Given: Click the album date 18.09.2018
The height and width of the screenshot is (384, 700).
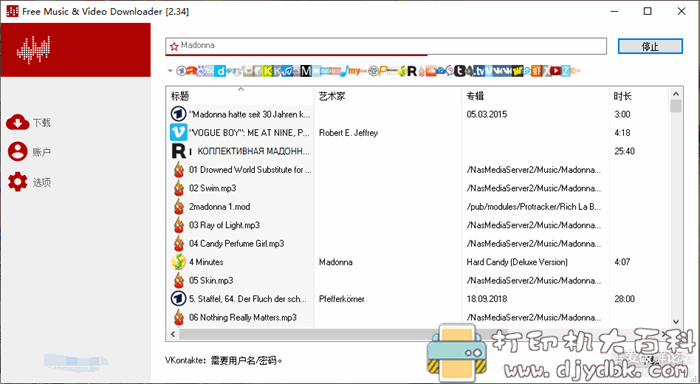Looking at the screenshot, I should click(487, 299).
